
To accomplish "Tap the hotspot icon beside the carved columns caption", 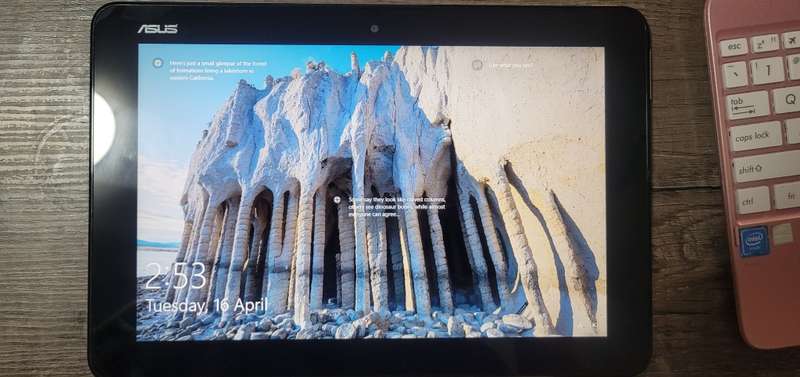I will (x=337, y=200).
